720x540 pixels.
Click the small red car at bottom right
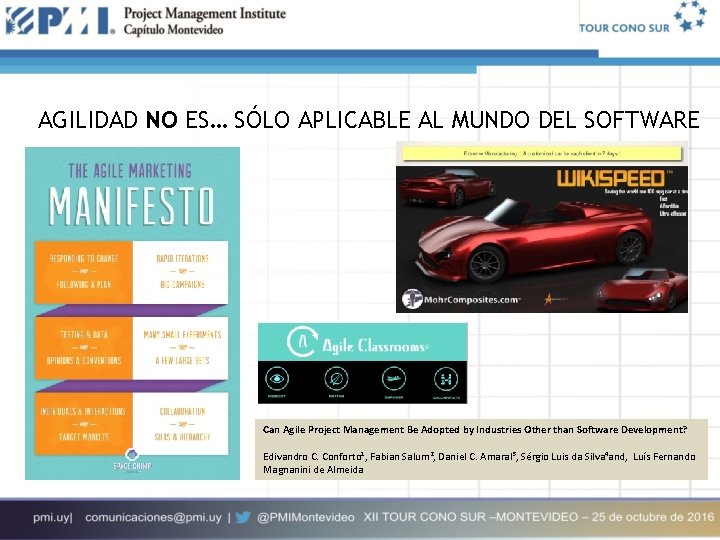[x=642, y=290]
